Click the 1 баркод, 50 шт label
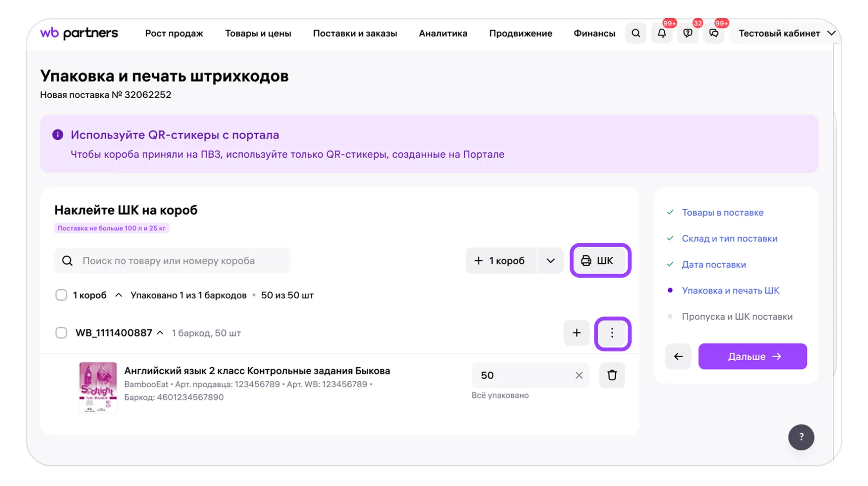Viewport: 868px width, 486px height. coord(206,333)
